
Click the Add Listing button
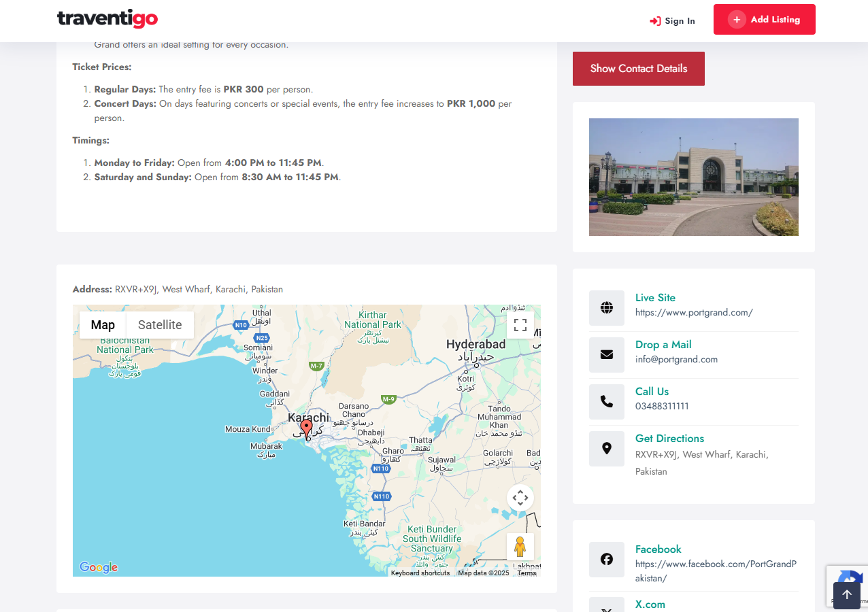click(x=764, y=20)
